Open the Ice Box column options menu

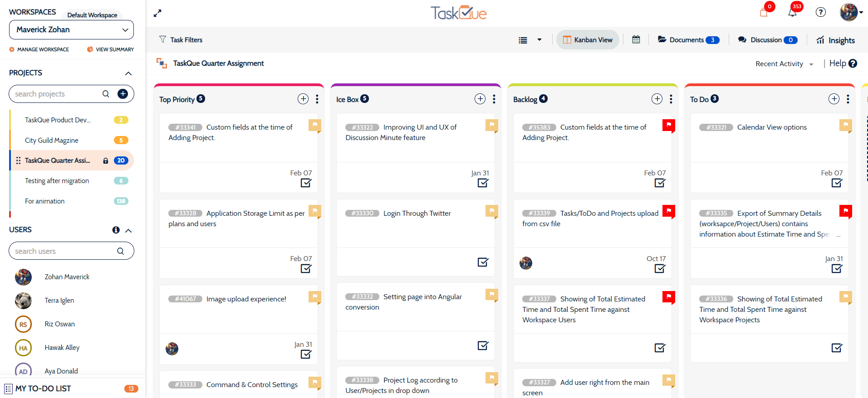pos(494,99)
